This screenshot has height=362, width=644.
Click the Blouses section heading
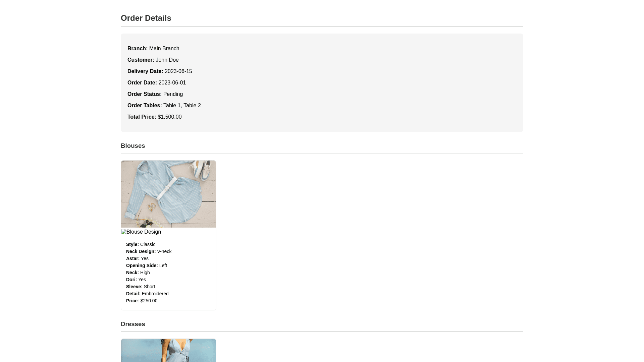tap(133, 146)
